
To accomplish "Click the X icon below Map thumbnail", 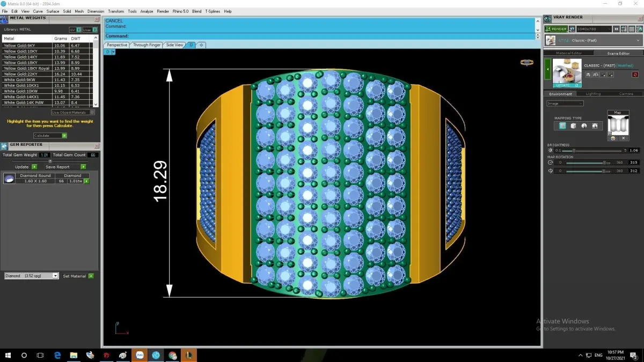I will pyautogui.click(x=623, y=138).
